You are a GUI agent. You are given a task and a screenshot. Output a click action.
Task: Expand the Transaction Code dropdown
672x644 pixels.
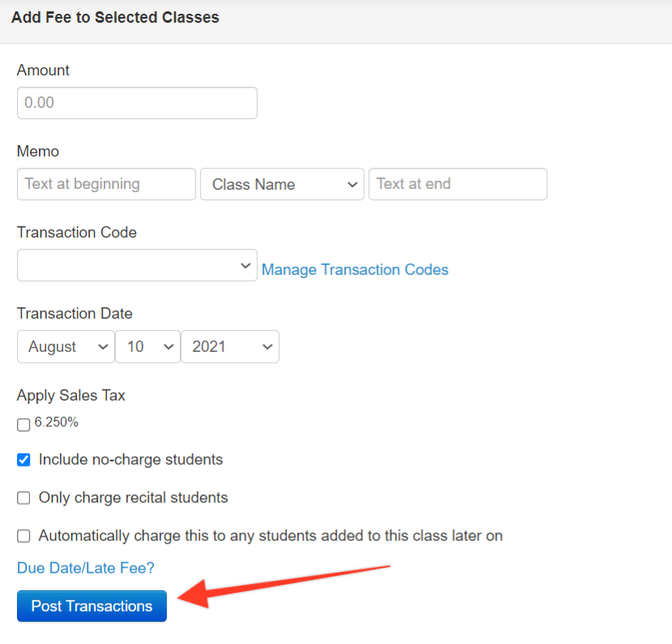click(137, 265)
